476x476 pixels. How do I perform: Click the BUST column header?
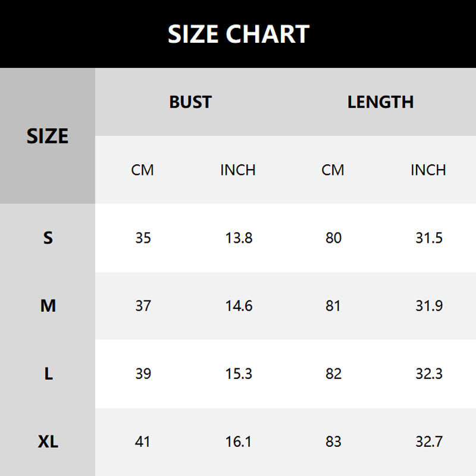click(190, 102)
